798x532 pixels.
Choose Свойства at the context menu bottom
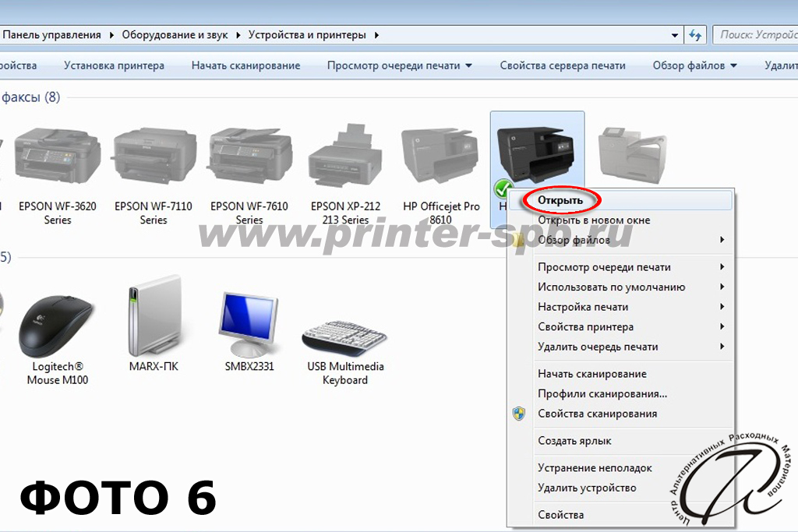click(x=620, y=515)
